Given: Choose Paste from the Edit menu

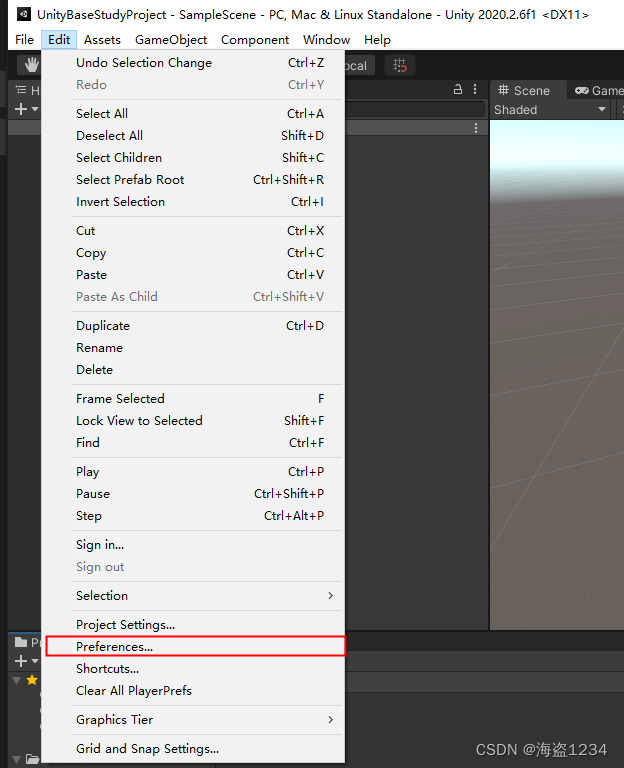Looking at the screenshot, I should point(195,275).
